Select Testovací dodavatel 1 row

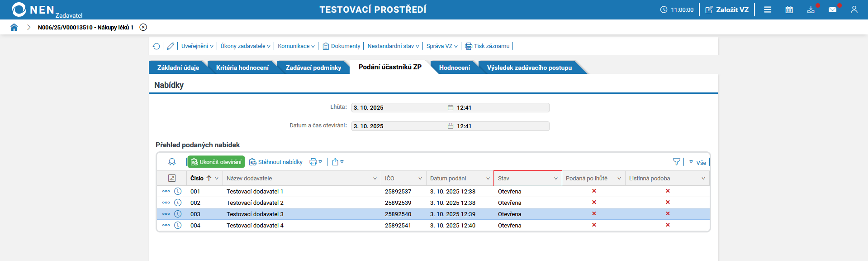coord(433,191)
